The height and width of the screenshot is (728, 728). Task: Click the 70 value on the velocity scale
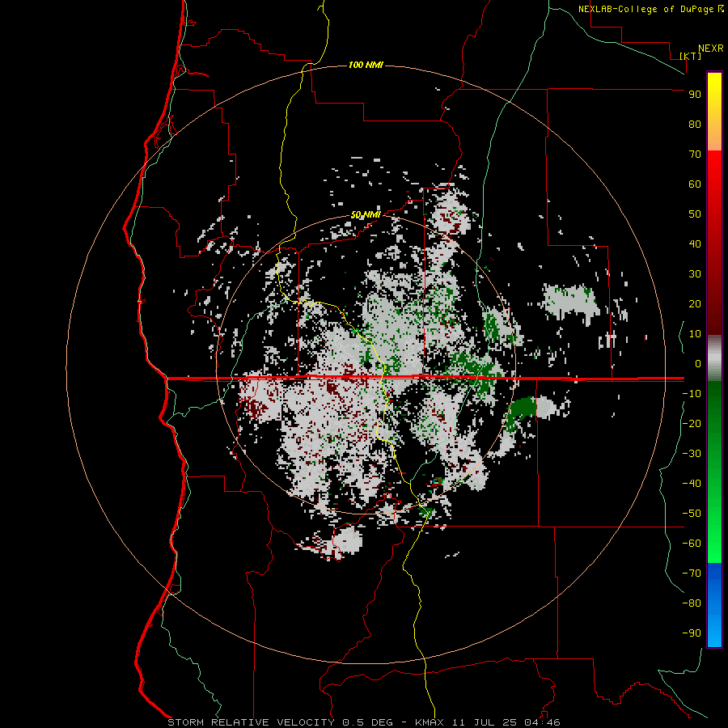[695, 154]
